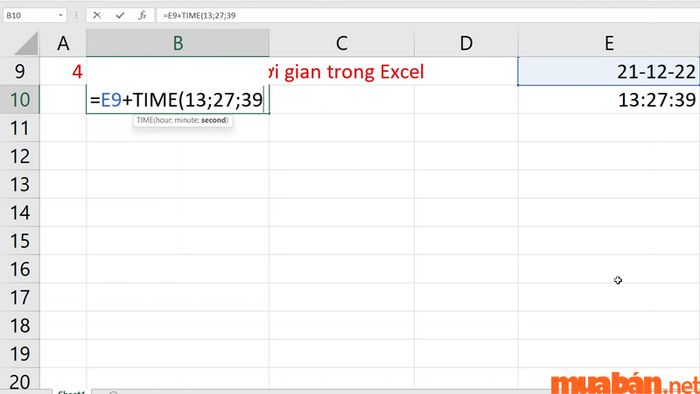Image resolution: width=700 pixels, height=394 pixels.
Task: Select column D header
Action: (x=466, y=43)
